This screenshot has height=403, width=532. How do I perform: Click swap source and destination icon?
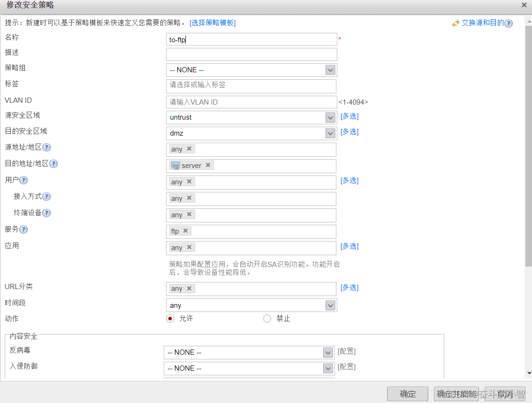click(x=456, y=23)
